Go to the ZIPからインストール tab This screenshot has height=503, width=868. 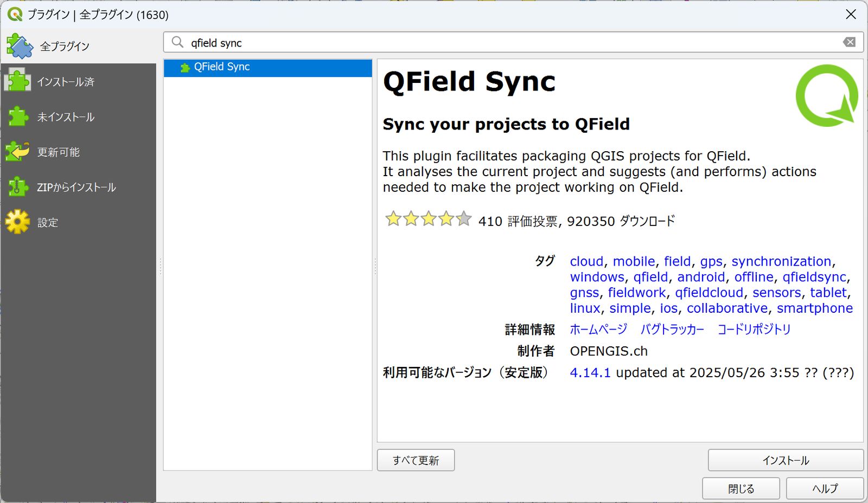78,187
